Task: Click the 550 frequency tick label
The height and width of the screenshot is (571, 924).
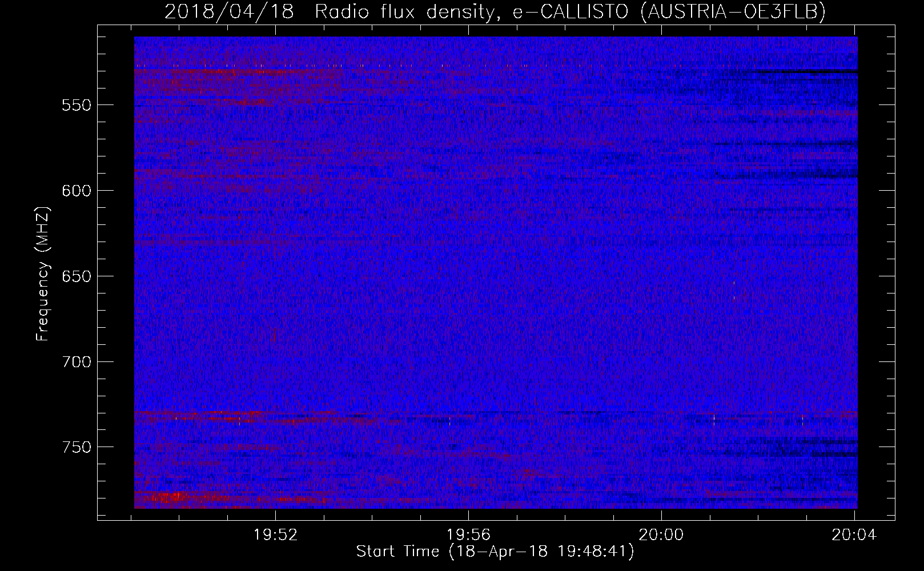Action: (x=77, y=105)
